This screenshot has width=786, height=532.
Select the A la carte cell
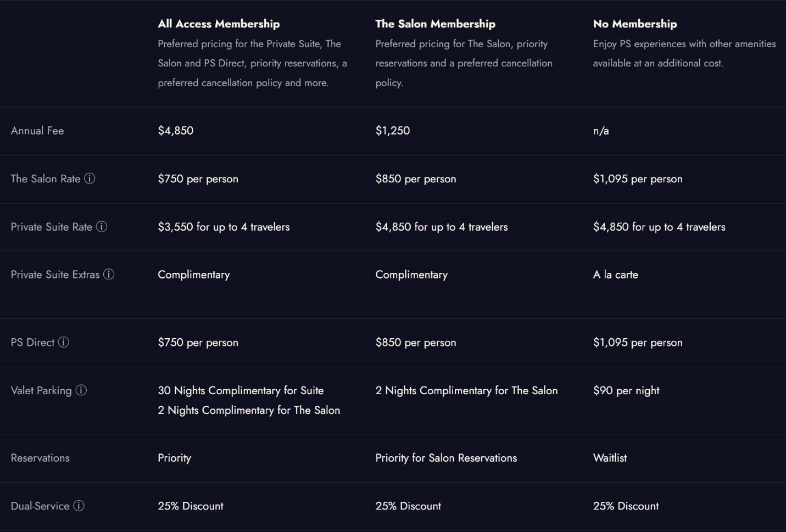[x=615, y=275]
